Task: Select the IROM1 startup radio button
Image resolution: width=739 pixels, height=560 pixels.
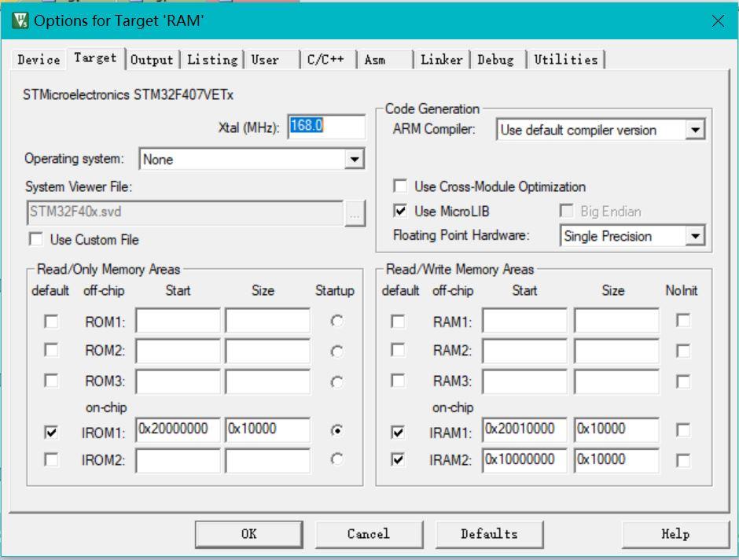Action: point(336,430)
